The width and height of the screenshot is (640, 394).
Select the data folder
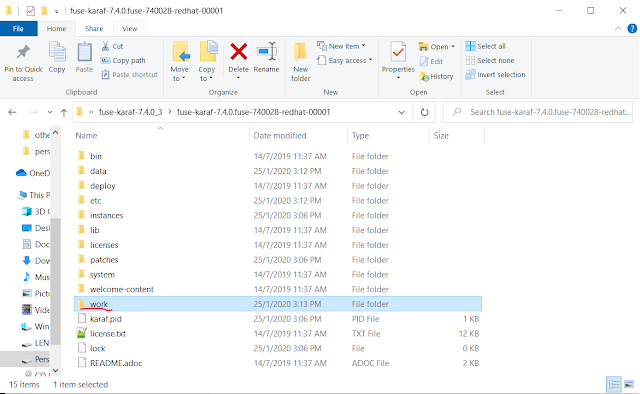pyautogui.click(x=278, y=171)
